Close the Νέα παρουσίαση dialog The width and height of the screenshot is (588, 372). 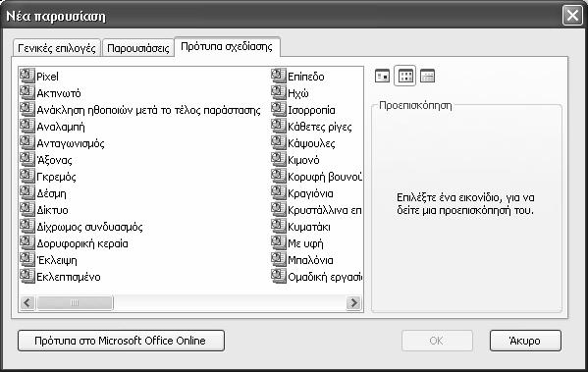click(x=572, y=16)
